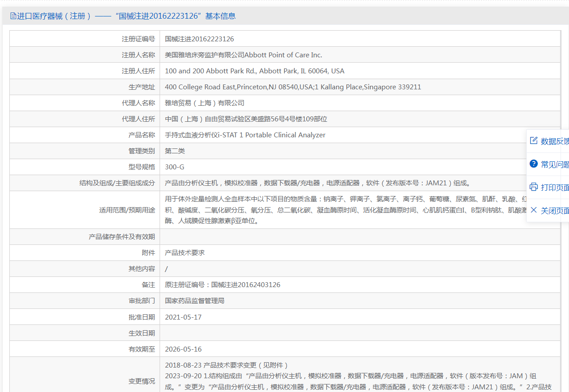This screenshot has width=569, height=392.
Task: Click the 代理人住所 label
Action: 139,119
